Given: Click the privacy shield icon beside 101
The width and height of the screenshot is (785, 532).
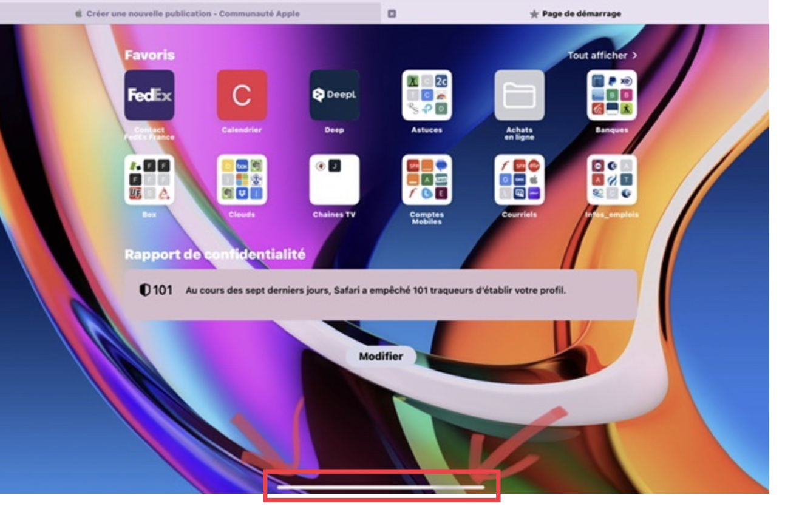Looking at the screenshot, I should (144, 291).
